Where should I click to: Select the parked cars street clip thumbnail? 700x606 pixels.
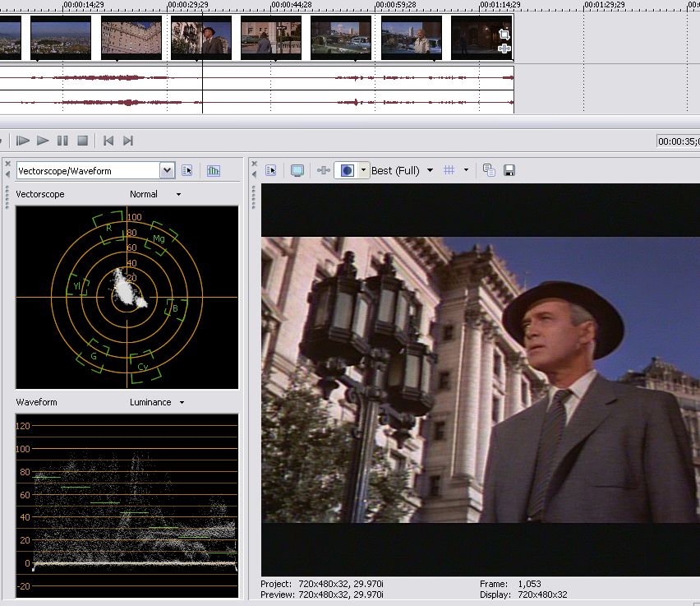341,38
